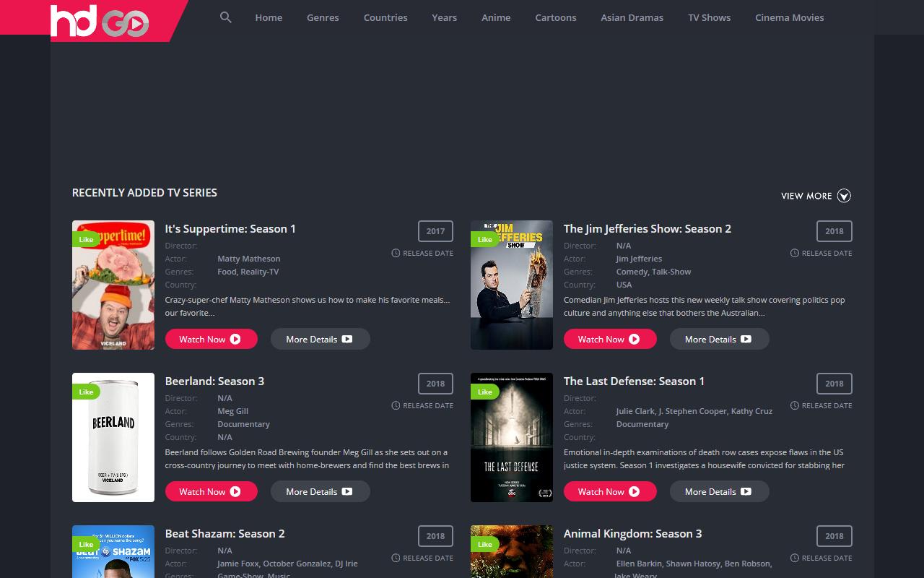Select the Cartoons menu item
The height and width of the screenshot is (578, 924).
pos(556,17)
